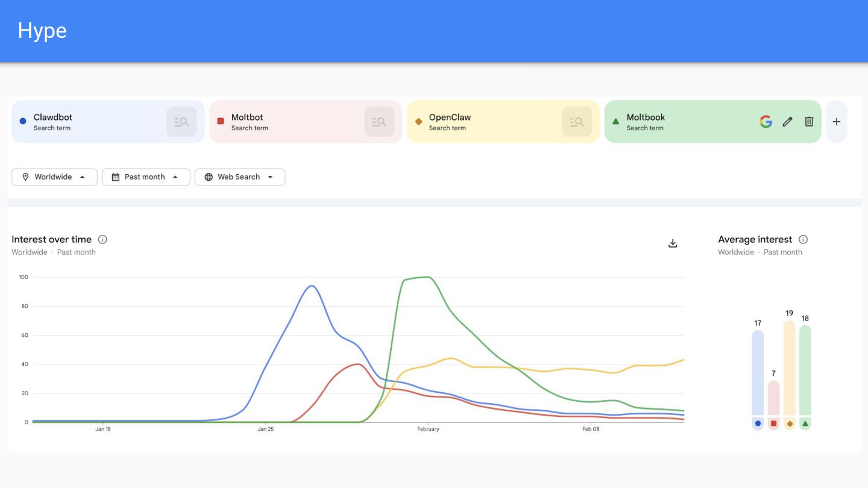This screenshot has width=868, height=488.
Task: Click the Moltbot search explore icon
Action: pyautogui.click(x=379, y=122)
